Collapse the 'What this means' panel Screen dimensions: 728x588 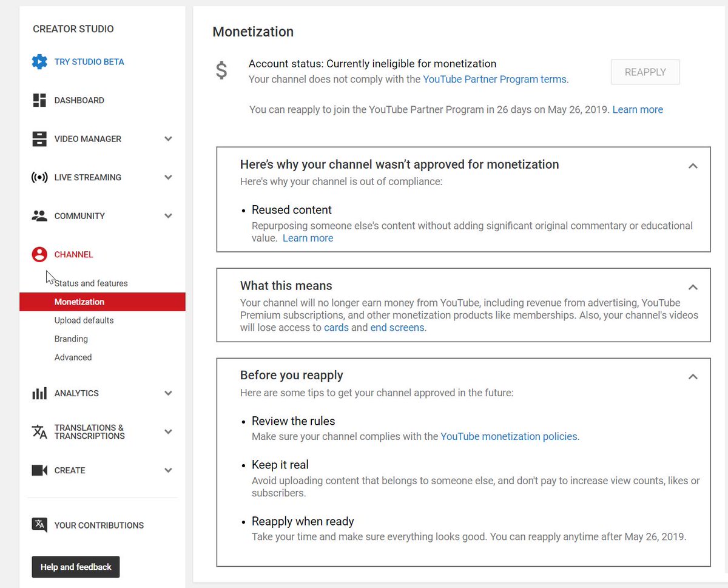point(693,287)
